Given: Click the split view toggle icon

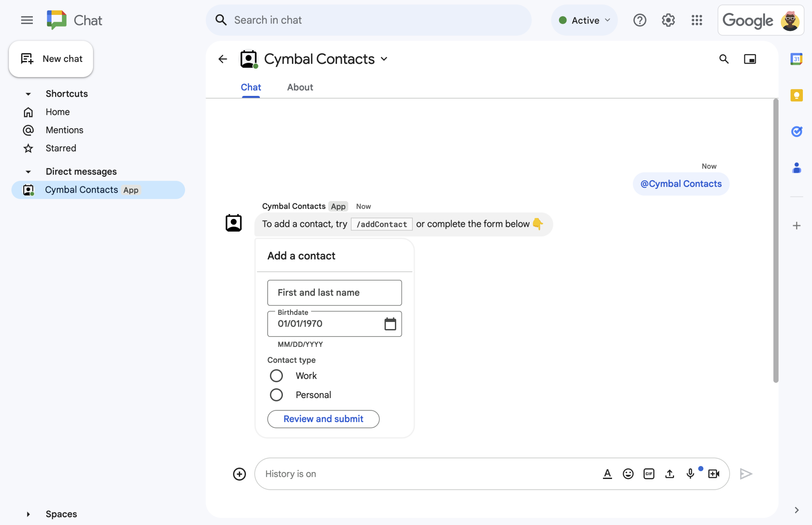Looking at the screenshot, I should point(750,59).
